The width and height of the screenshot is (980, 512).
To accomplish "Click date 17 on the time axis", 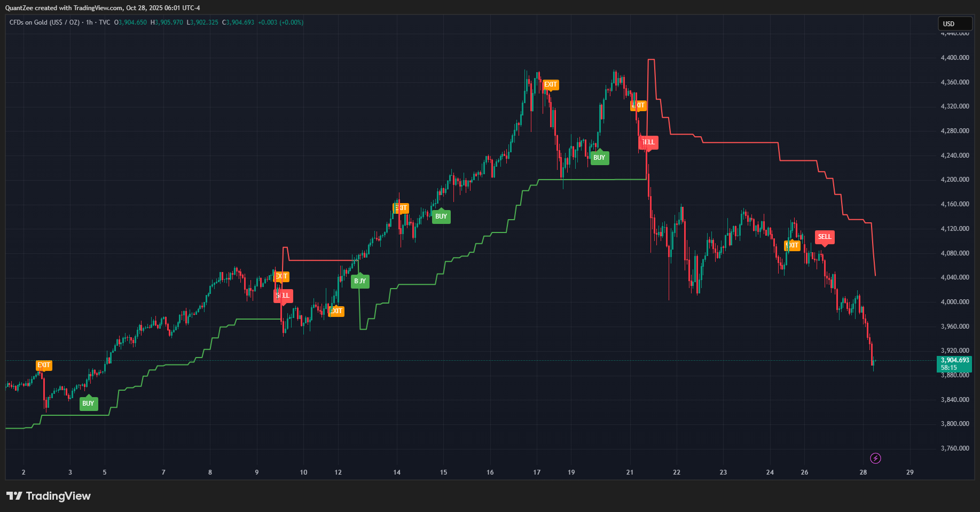I will click(537, 472).
